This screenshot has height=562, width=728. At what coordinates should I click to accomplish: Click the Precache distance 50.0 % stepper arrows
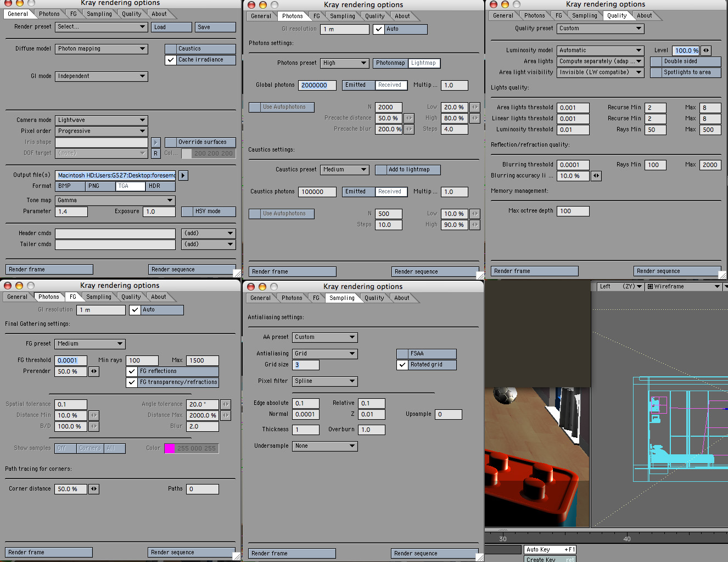pyautogui.click(x=409, y=118)
